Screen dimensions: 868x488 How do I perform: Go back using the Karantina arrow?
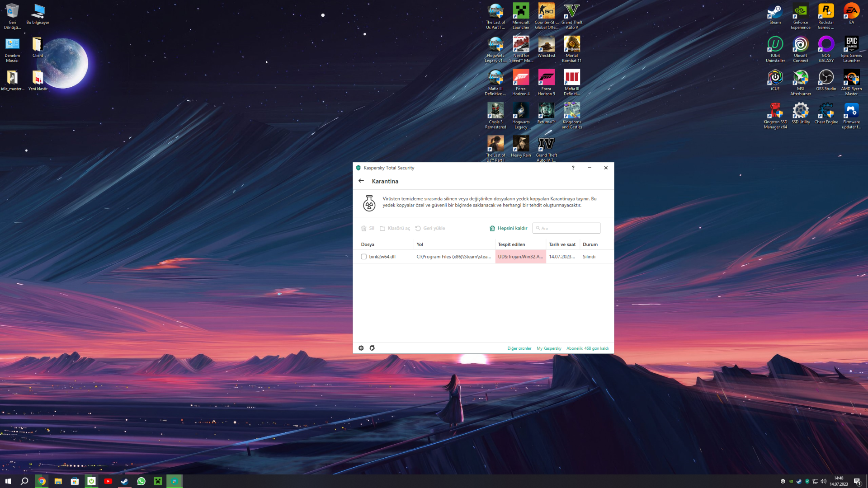361,181
